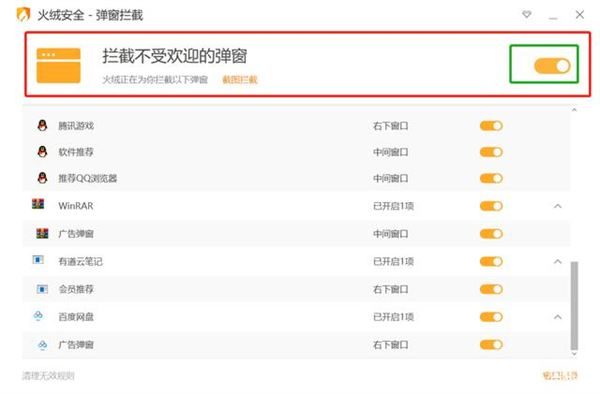This screenshot has height=394, width=600.
Task: Click the 百度网盘 cloud icon
Action: [x=38, y=316]
